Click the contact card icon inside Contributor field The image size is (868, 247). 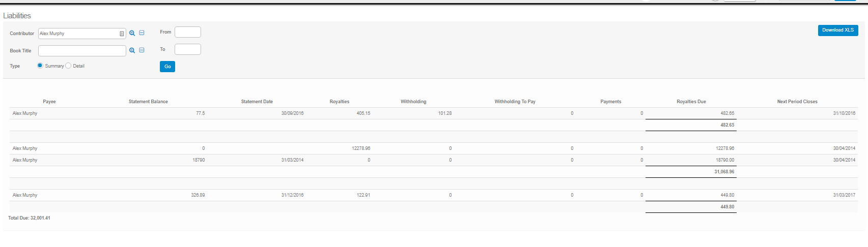click(x=122, y=34)
